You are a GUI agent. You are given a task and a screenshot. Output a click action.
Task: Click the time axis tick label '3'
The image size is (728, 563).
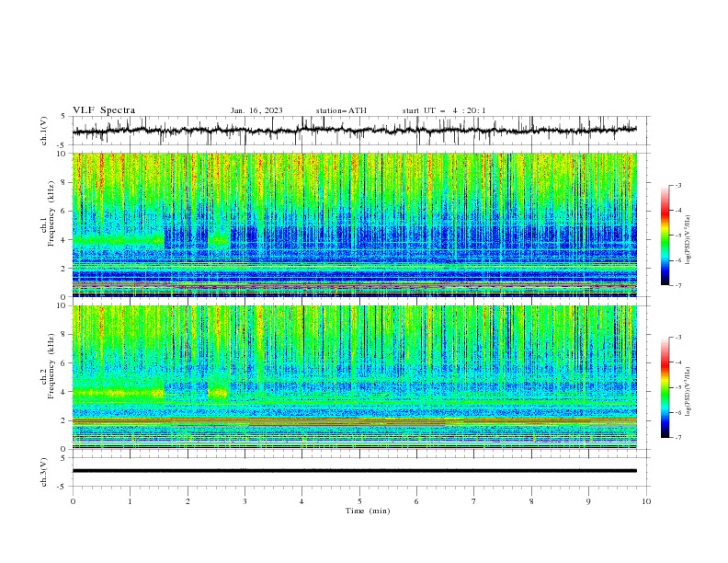pyautogui.click(x=245, y=501)
